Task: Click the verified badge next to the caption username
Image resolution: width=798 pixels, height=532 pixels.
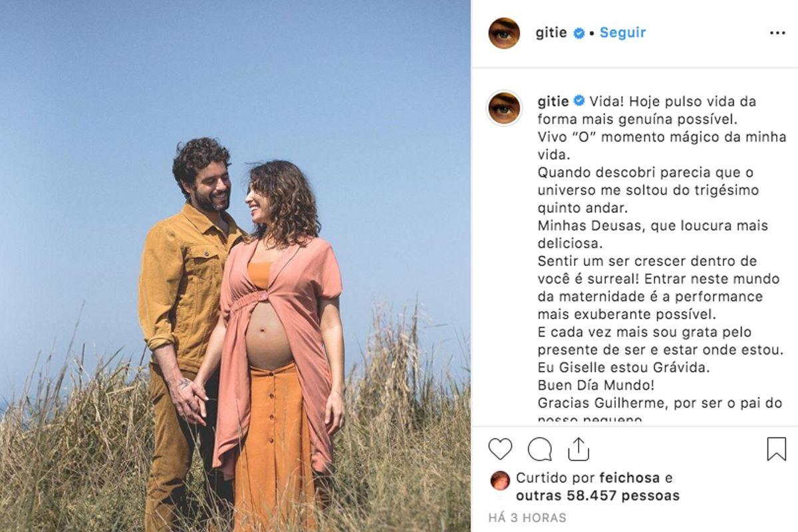Action: (x=579, y=101)
